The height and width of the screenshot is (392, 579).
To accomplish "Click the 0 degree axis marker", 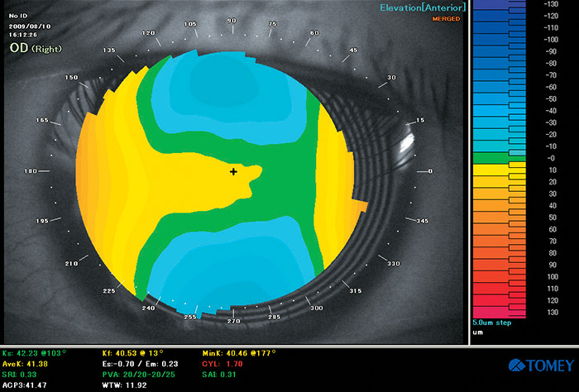I will coord(430,171).
